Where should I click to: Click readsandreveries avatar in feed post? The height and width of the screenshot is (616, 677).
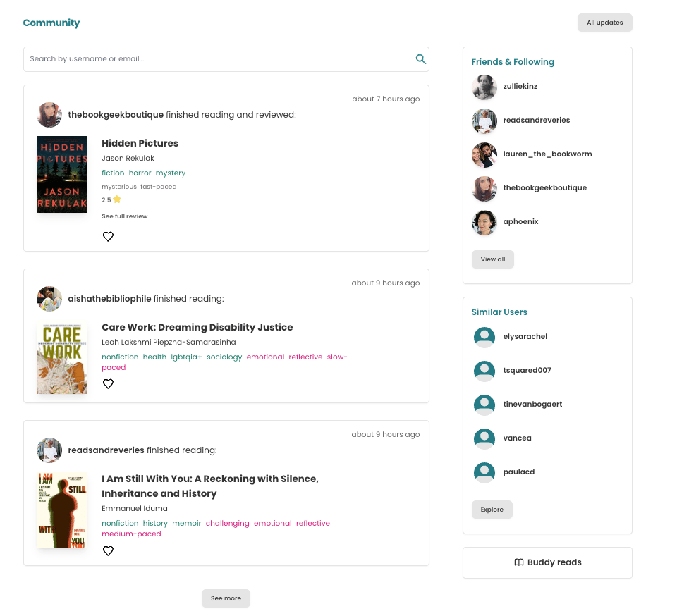49,450
